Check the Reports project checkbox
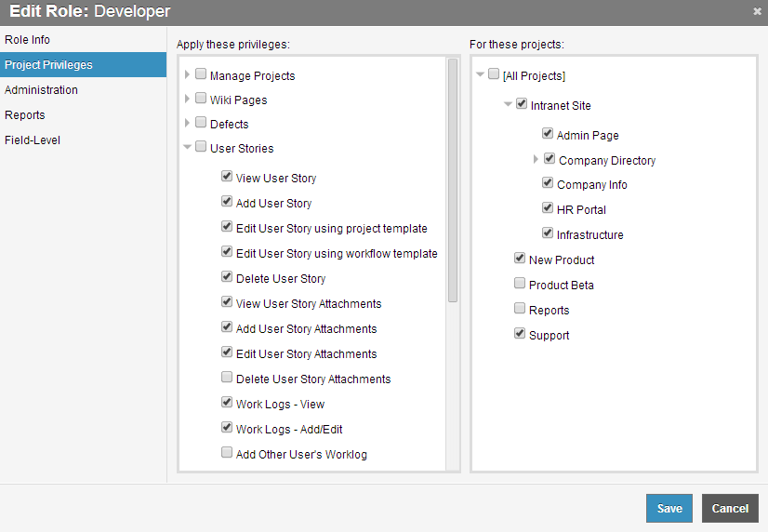This screenshot has width=768, height=532. point(519,308)
